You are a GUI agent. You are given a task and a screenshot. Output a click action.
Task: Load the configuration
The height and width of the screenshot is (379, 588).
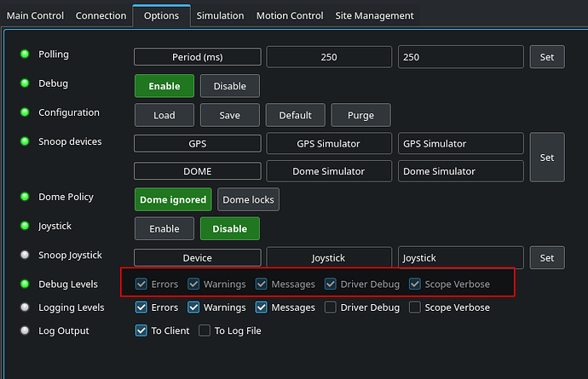(164, 115)
